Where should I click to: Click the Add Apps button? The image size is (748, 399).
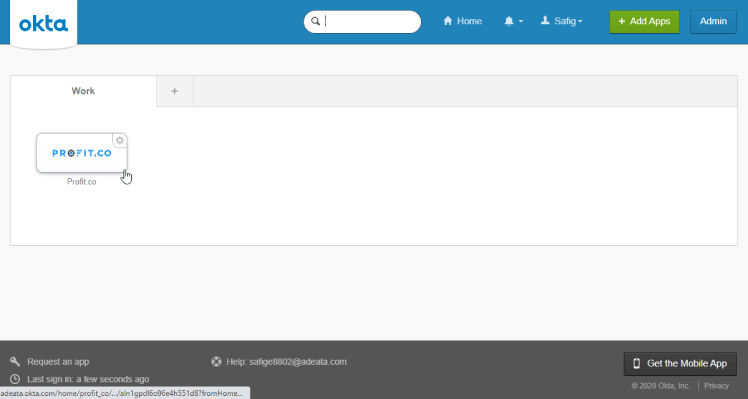(x=644, y=21)
